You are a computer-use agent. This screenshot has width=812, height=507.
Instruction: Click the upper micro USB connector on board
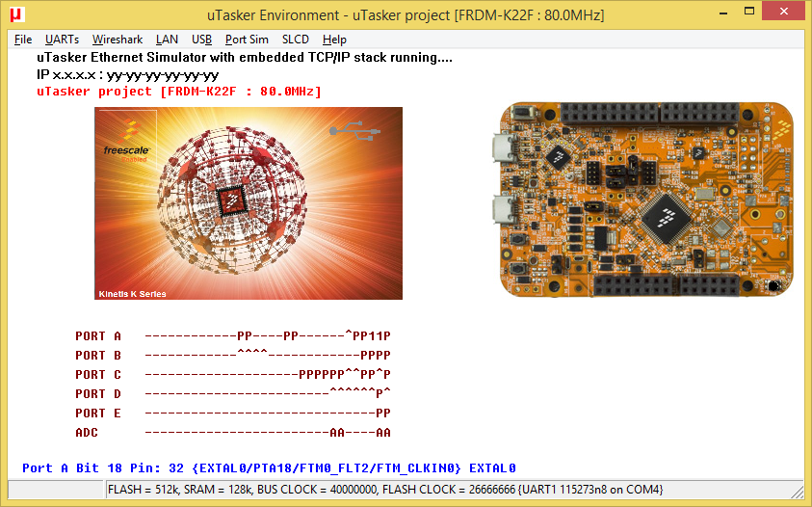503,147
